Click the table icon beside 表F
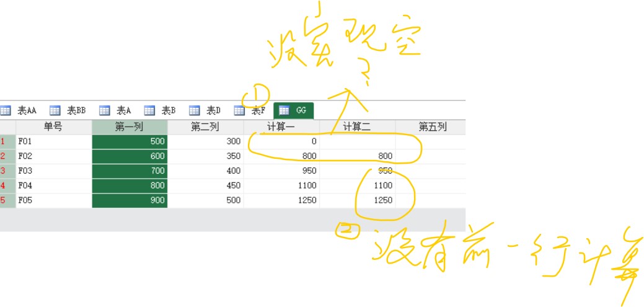 click(239, 110)
